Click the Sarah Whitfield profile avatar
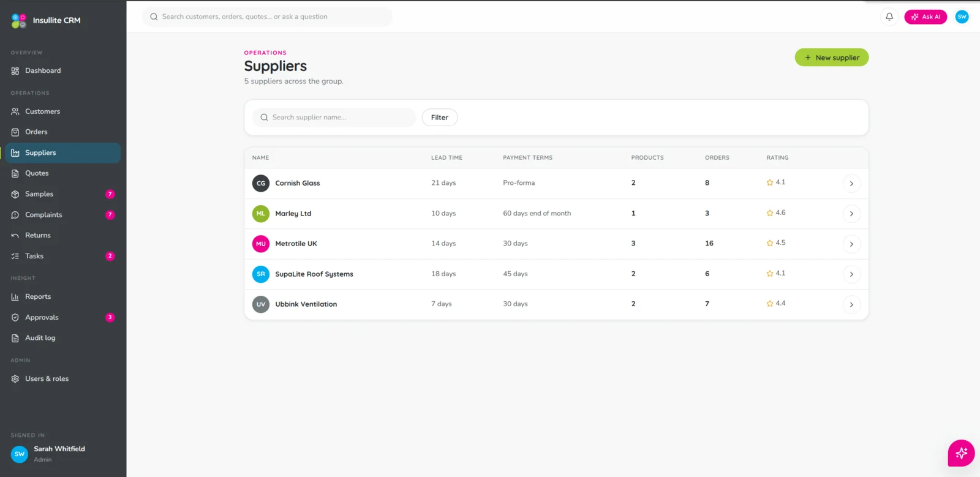The image size is (980, 477). coord(20,454)
